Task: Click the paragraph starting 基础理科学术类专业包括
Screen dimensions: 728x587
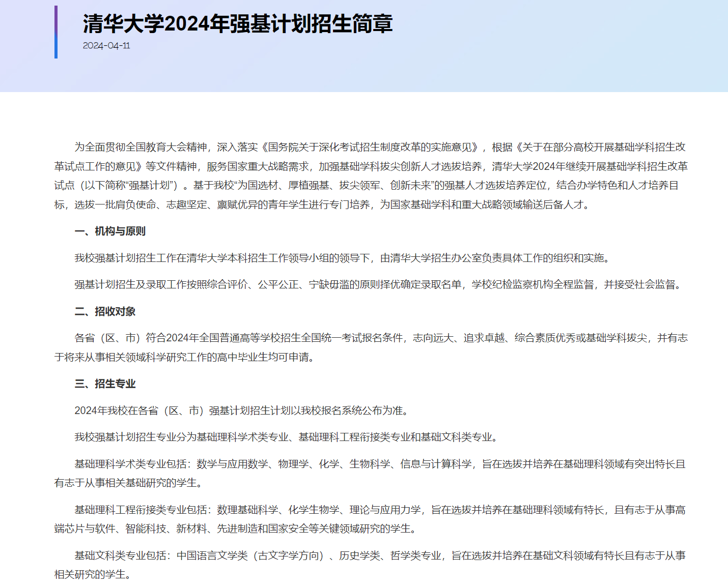Action: 370,473
